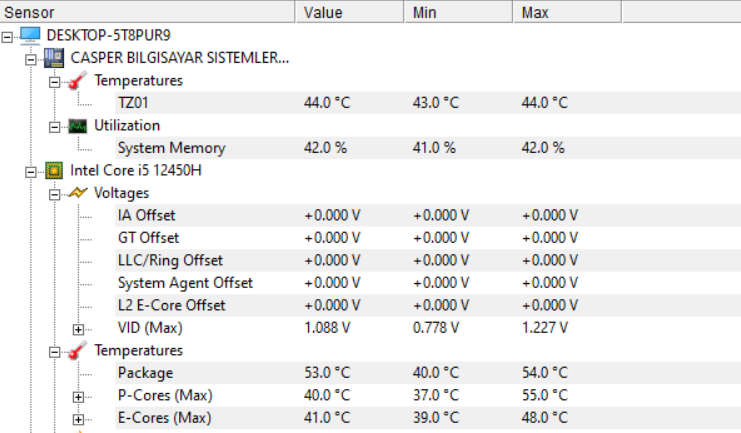Click the DESKTOP-5T8PUR9 computer icon
Viewport: 741px width, 433px height.
click(31, 35)
